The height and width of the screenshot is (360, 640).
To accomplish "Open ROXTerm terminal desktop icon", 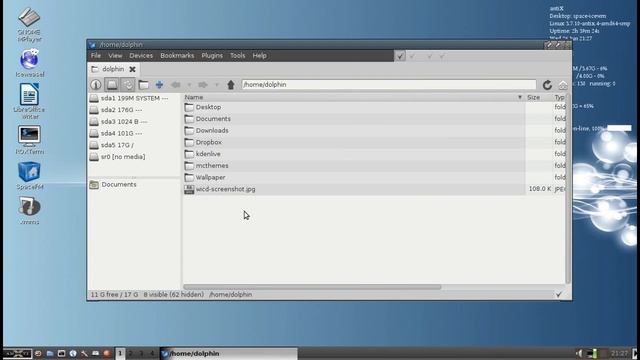I will [29, 140].
